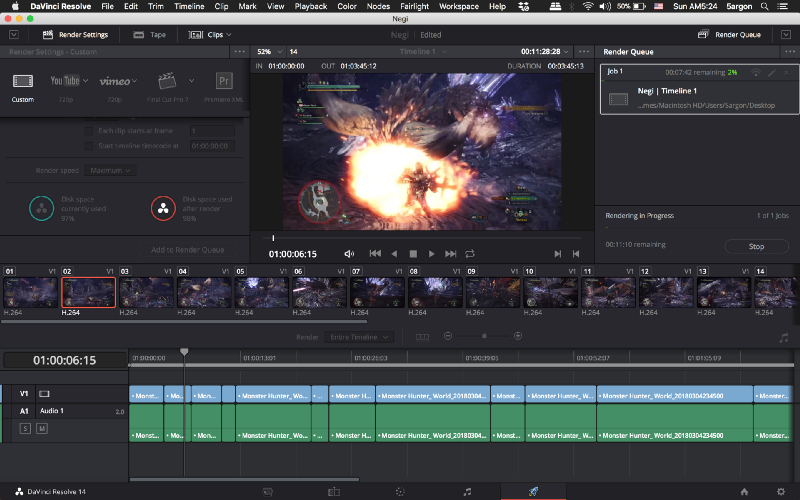Screen dimensions: 800x500
Task: Select Job 1 Negi Timeline 1 entry
Action: click(x=699, y=90)
